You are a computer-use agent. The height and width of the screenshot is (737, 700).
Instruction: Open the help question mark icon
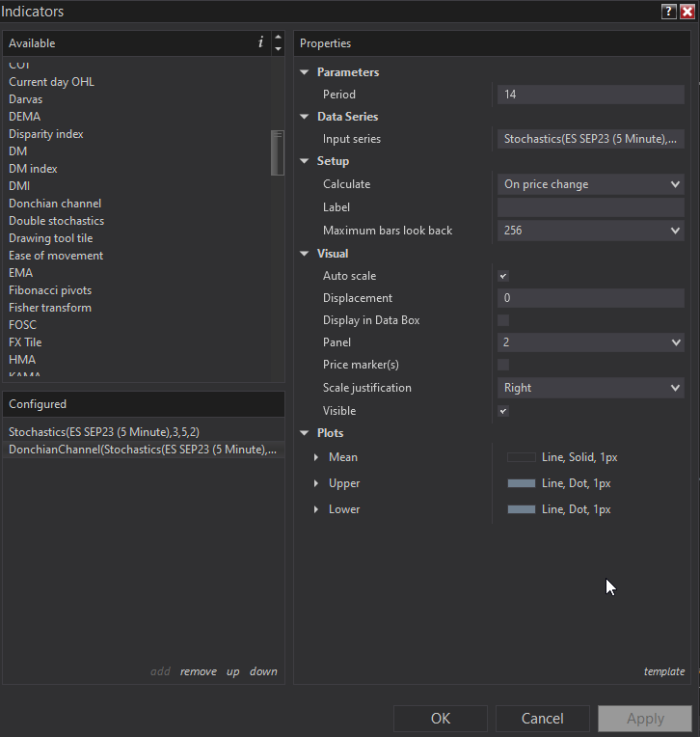pyautogui.click(x=668, y=12)
